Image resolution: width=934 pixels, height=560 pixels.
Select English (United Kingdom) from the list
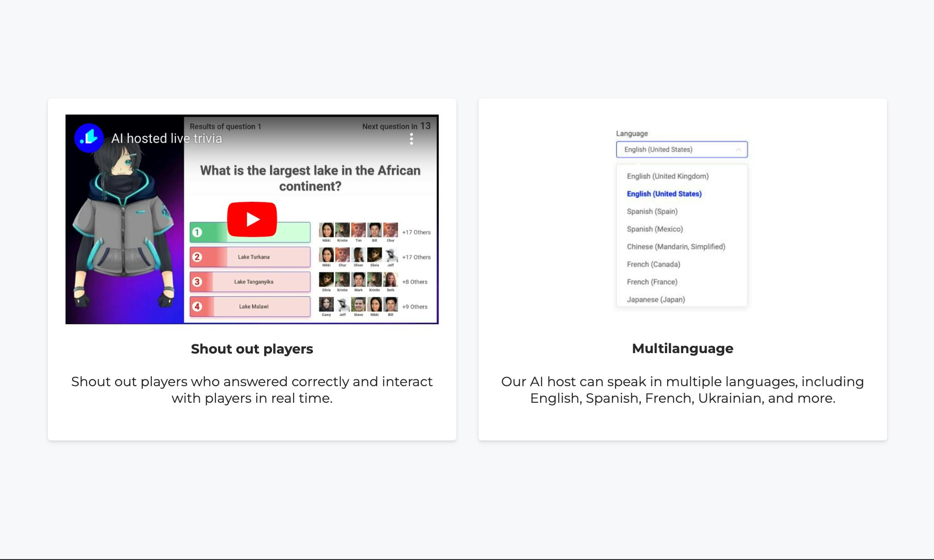668,176
